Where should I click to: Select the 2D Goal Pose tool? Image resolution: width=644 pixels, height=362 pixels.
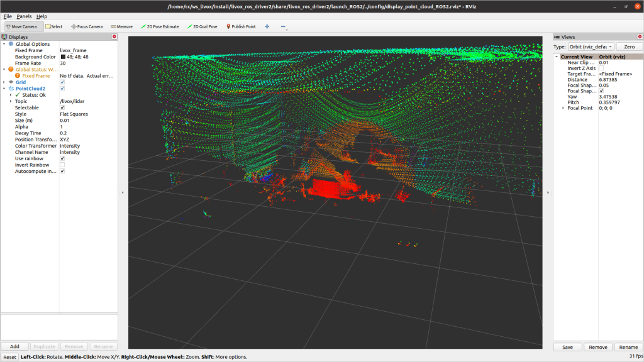click(x=202, y=26)
